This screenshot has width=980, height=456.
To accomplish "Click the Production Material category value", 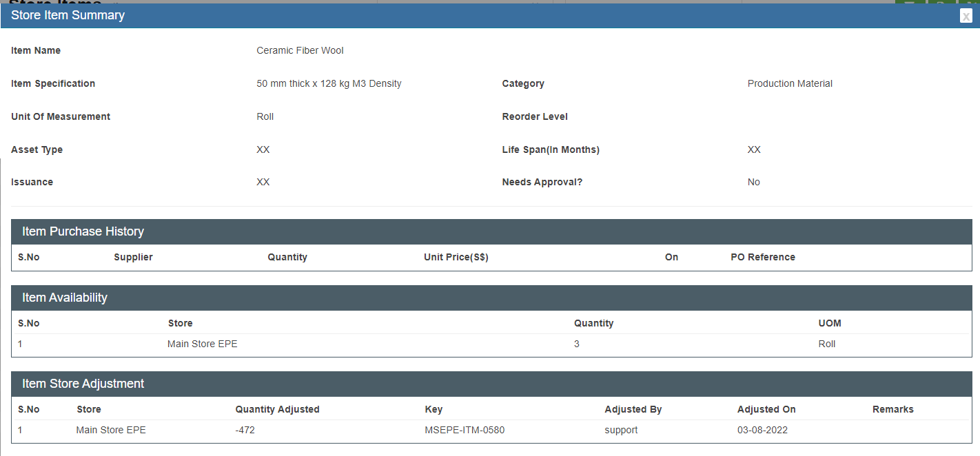I will tap(789, 83).
